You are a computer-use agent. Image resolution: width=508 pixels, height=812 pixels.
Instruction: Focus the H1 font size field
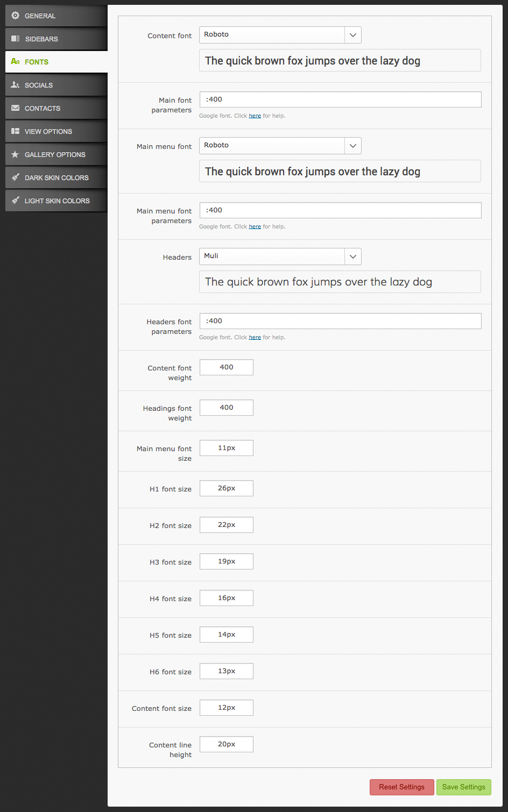(x=227, y=488)
